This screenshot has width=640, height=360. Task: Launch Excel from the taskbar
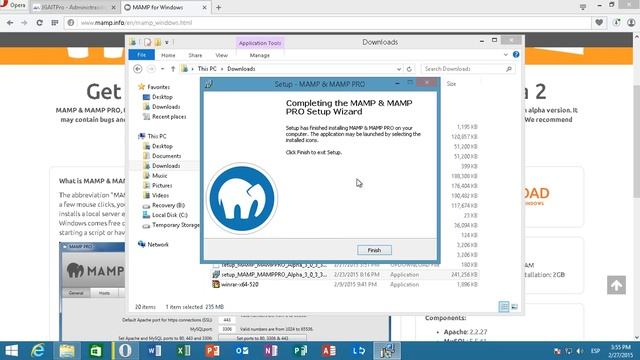(x=184, y=351)
